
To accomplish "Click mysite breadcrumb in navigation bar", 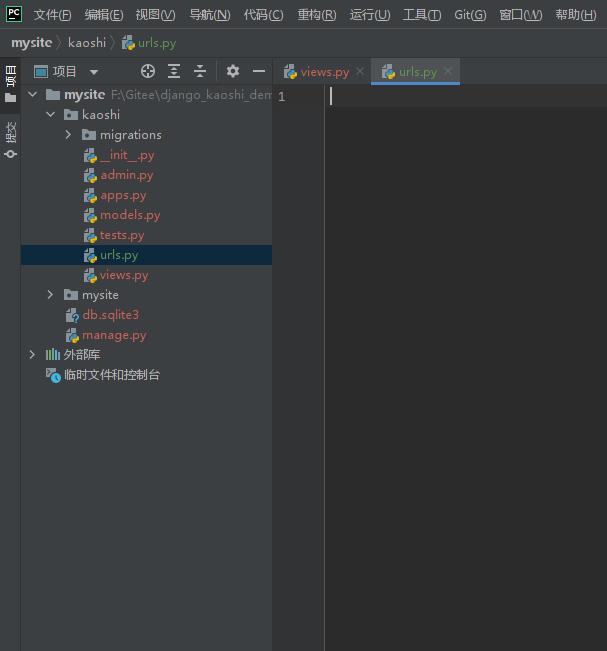I will pos(32,43).
